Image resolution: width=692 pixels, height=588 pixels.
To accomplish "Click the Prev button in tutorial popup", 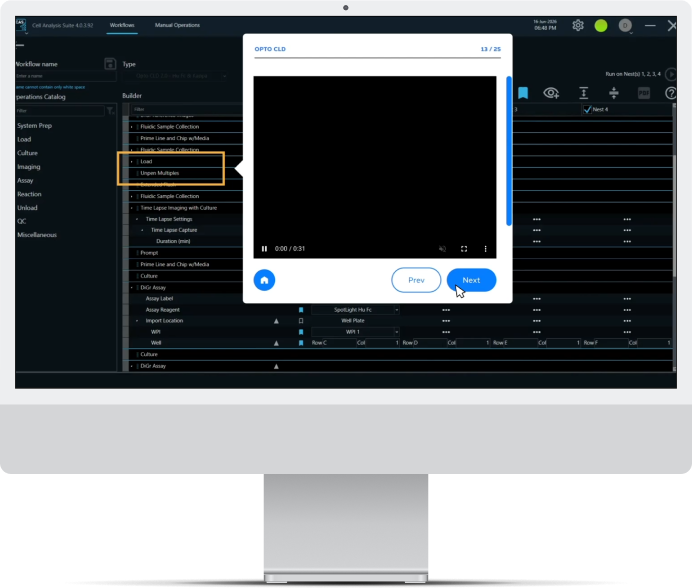I will (x=416, y=280).
